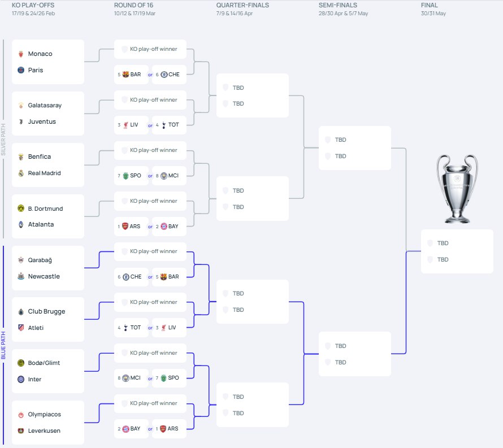Image resolution: width=503 pixels, height=448 pixels.
Task: Open the Paris team name link
Action: click(36, 71)
